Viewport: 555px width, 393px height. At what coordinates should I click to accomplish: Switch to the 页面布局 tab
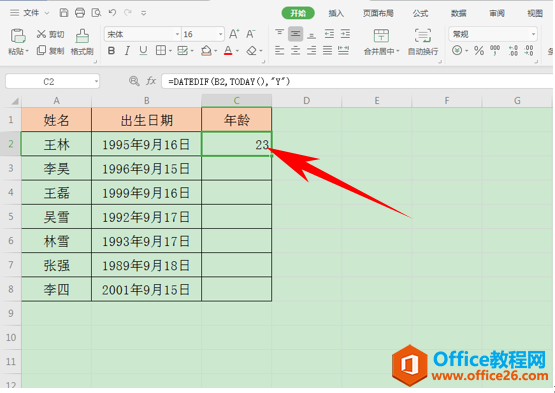pyautogui.click(x=378, y=13)
